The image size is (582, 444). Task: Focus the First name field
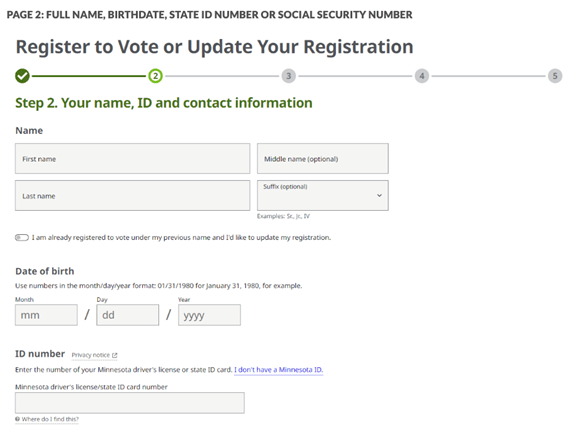point(133,159)
